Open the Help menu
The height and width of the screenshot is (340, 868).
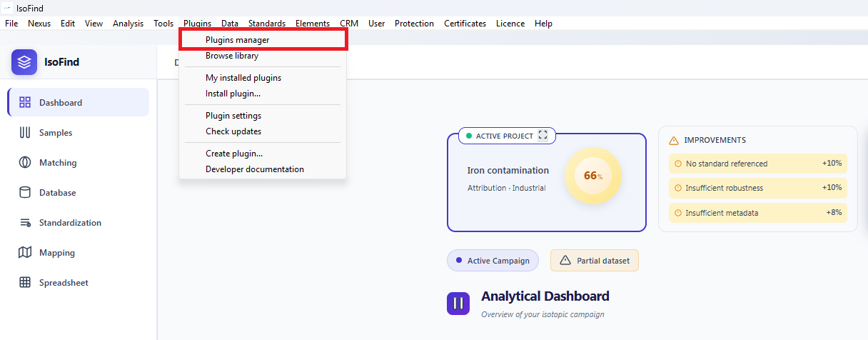pos(543,24)
